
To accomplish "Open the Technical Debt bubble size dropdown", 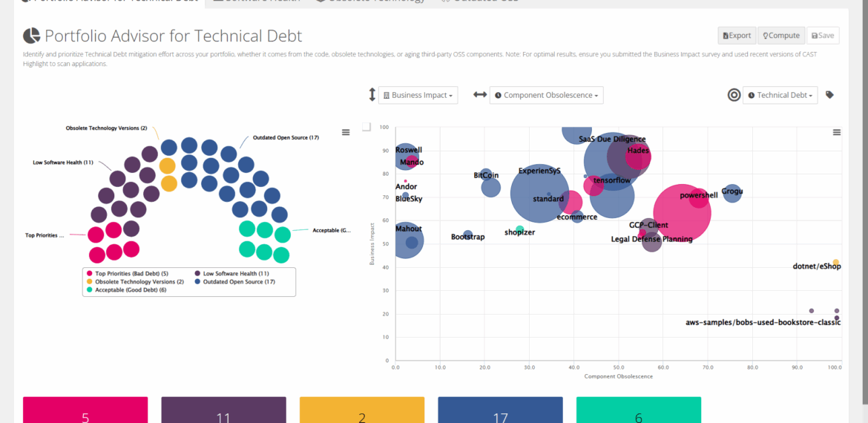I will 780,95.
